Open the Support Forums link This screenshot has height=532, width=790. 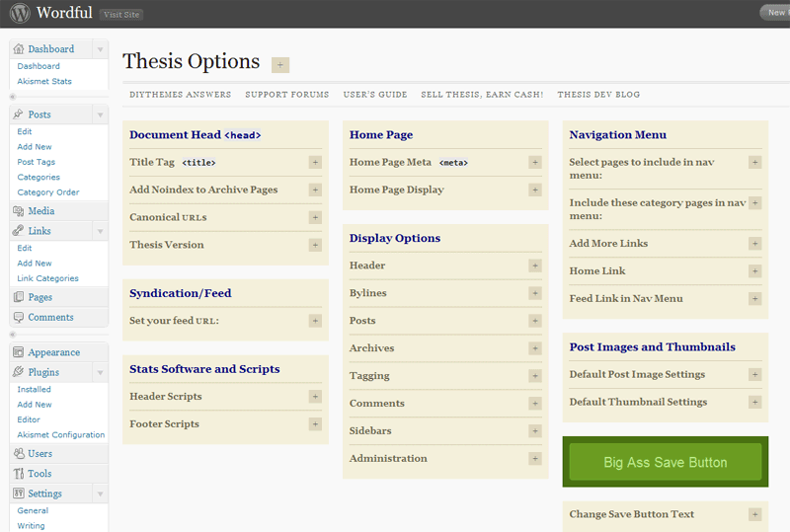pos(286,95)
